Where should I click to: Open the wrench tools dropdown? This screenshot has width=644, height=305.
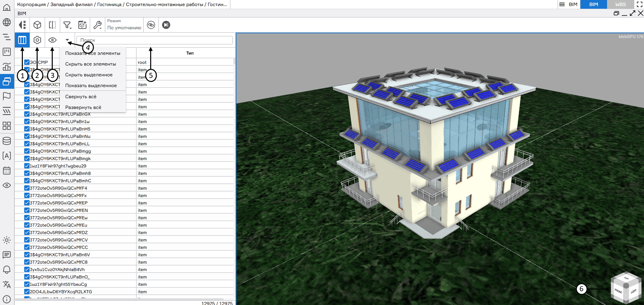97,25
